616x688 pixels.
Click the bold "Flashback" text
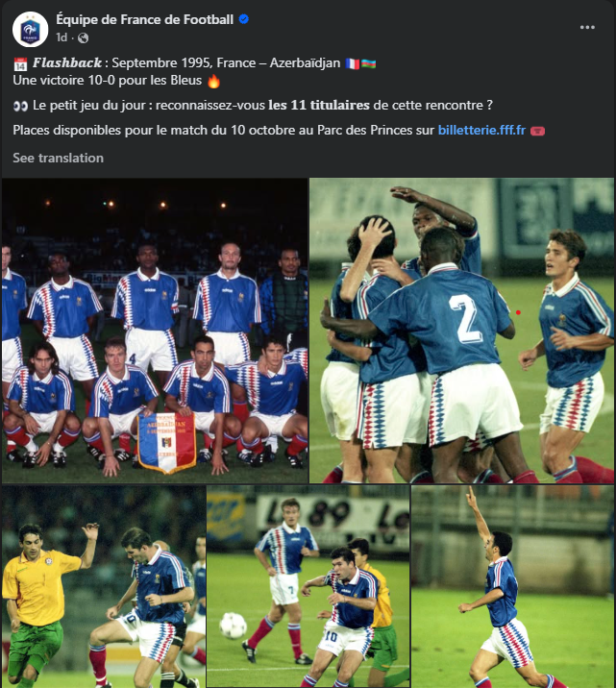point(66,63)
